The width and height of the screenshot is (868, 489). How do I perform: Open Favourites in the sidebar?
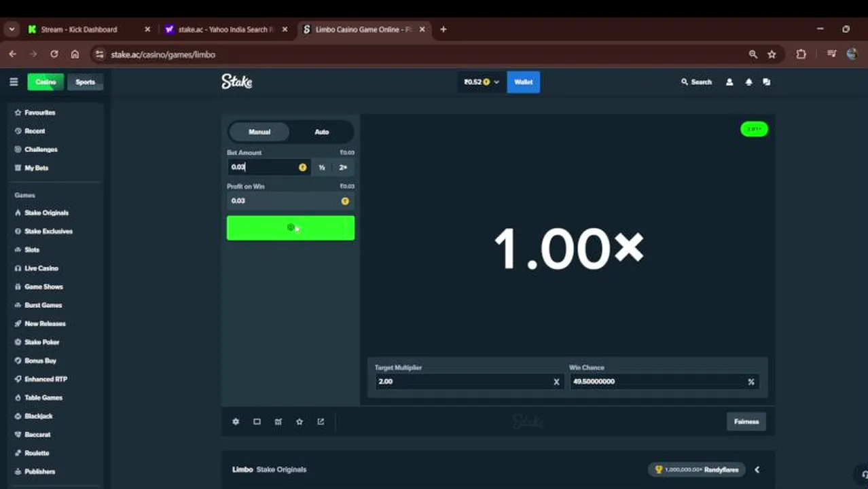[39, 113]
